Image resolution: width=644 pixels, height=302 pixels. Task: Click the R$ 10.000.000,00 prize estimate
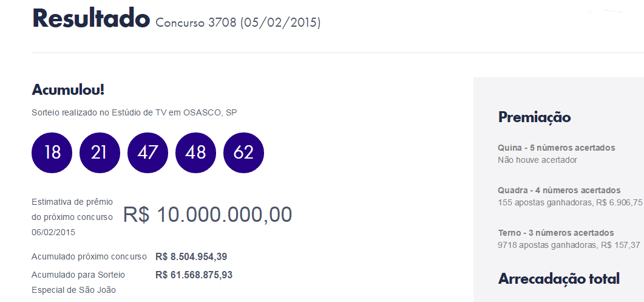click(x=208, y=214)
